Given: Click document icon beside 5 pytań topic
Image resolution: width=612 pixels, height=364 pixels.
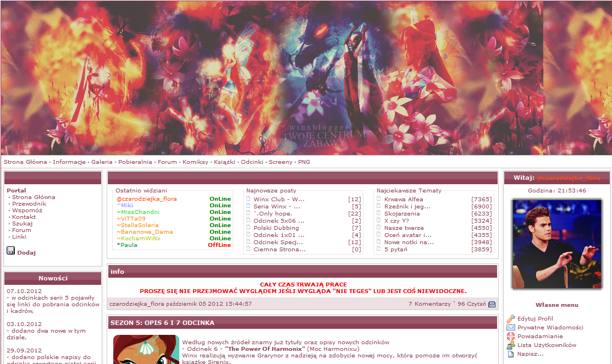Looking at the screenshot, I should [379, 249].
